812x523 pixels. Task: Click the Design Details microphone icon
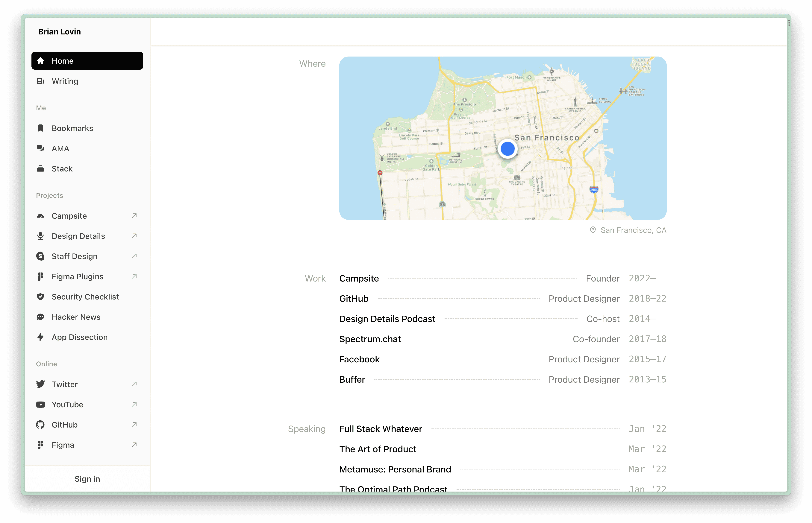[x=40, y=236]
